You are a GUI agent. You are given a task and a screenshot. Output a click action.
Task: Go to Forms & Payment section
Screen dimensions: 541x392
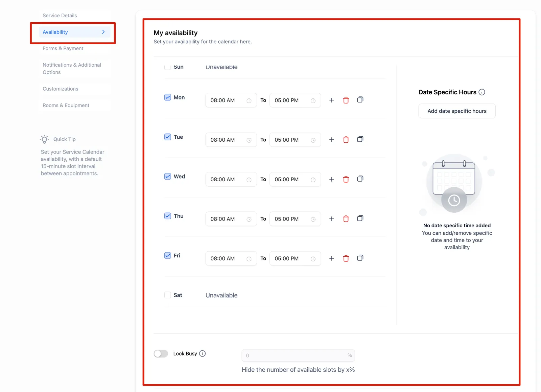pyautogui.click(x=75, y=48)
